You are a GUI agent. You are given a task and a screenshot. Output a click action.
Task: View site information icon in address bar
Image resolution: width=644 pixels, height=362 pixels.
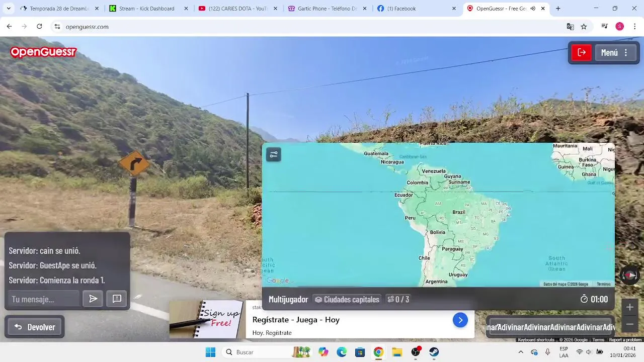(57, 27)
